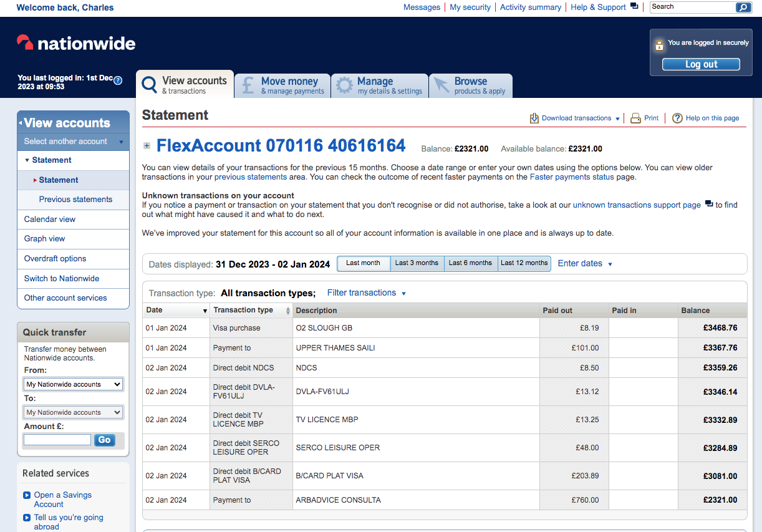Open the Download transactions dropdown arrow

click(x=617, y=118)
